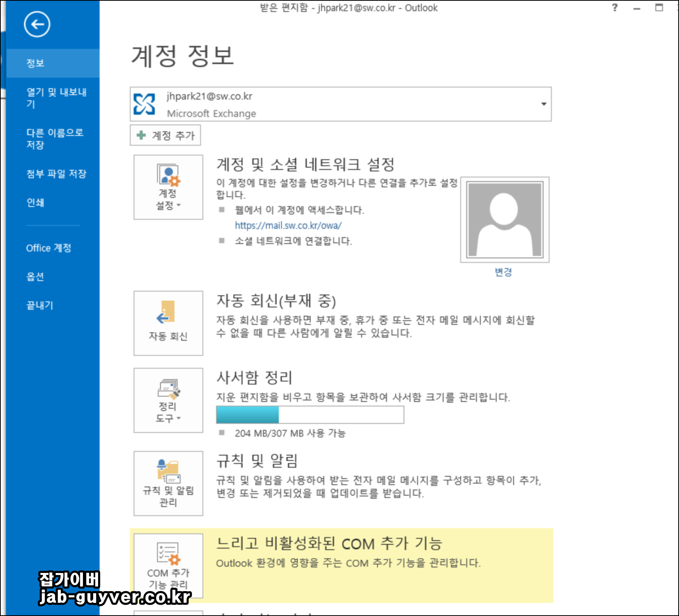Click 계정 및 소셜 네트워크 설정 heading
The height and width of the screenshot is (616, 679).
coord(306,164)
